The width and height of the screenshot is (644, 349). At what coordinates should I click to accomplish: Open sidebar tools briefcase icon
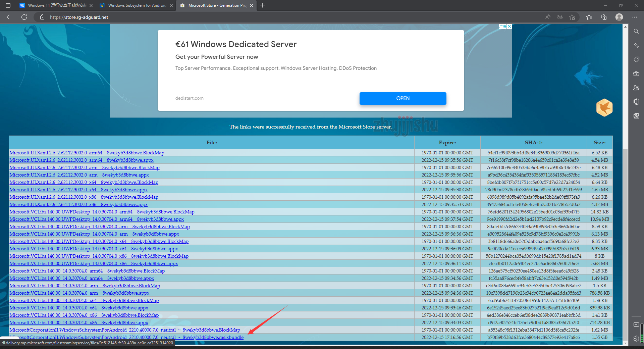636,73
